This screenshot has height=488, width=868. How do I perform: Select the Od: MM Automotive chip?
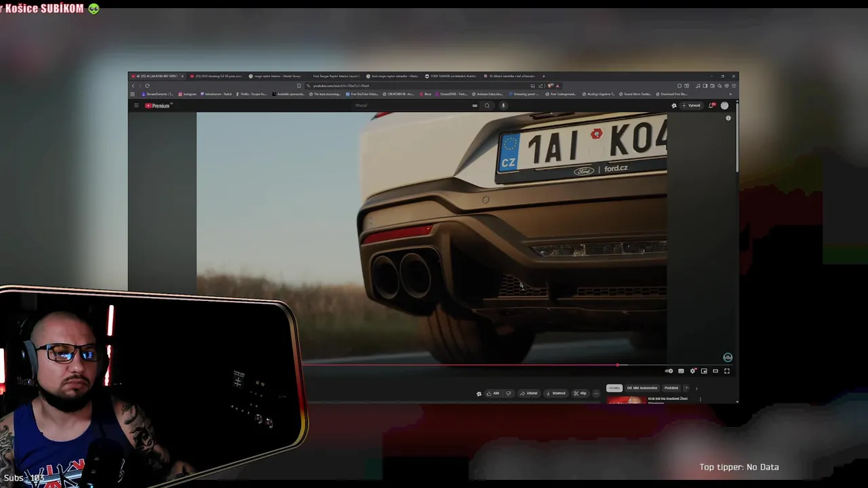tap(642, 388)
